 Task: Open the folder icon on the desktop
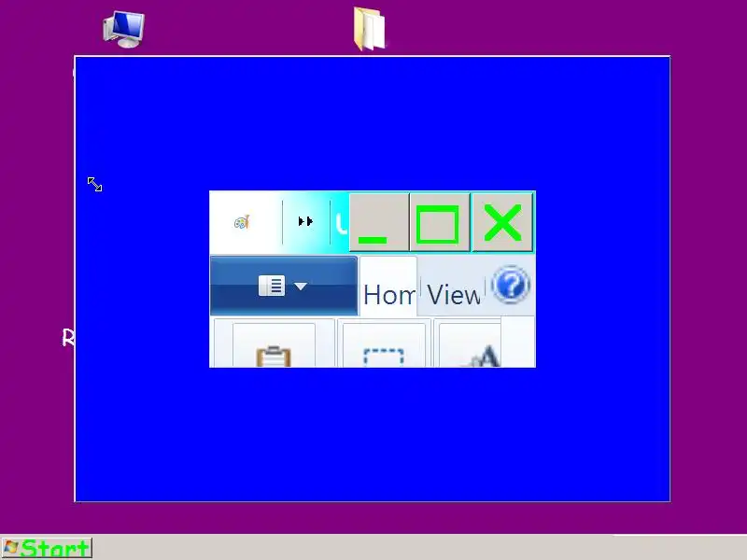click(x=369, y=29)
